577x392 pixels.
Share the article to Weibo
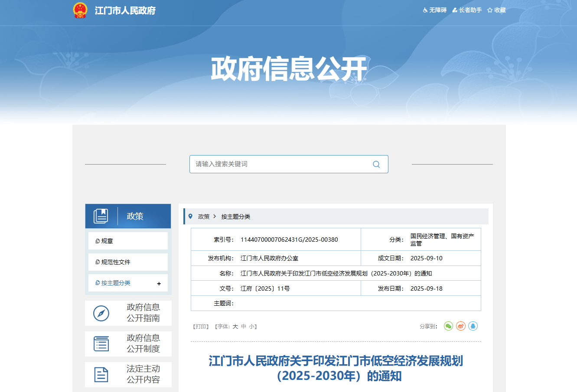(460, 326)
